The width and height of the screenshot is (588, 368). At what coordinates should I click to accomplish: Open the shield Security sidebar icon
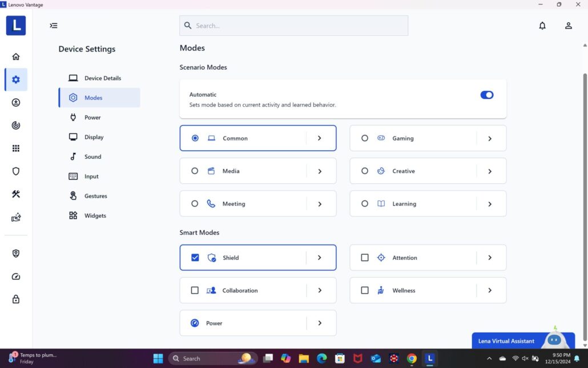point(16,171)
